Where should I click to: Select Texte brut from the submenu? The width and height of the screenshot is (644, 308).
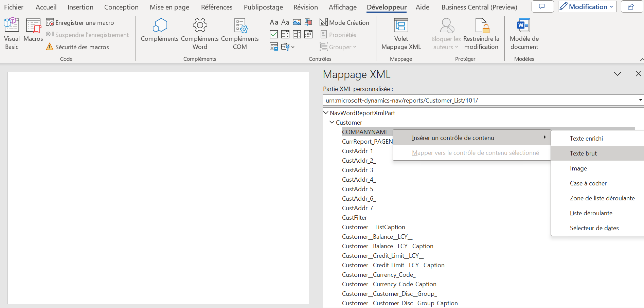[583, 153]
